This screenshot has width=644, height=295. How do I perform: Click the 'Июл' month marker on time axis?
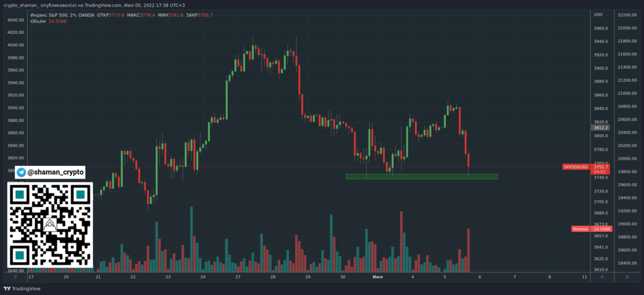point(378,277)
